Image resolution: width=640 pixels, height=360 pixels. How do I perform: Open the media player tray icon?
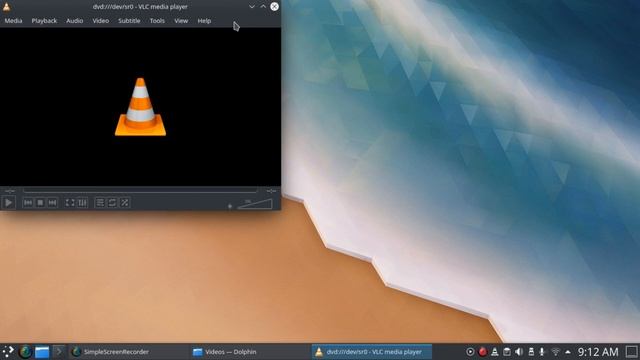coord(470,352)
